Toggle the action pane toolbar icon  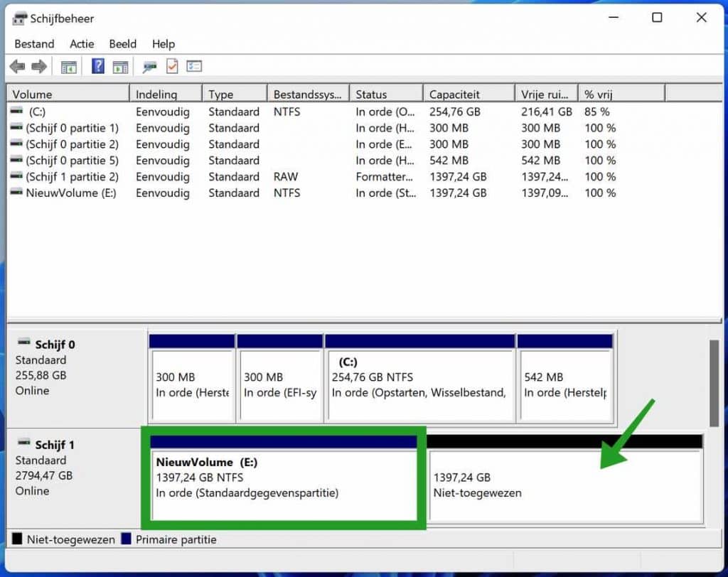120,67
